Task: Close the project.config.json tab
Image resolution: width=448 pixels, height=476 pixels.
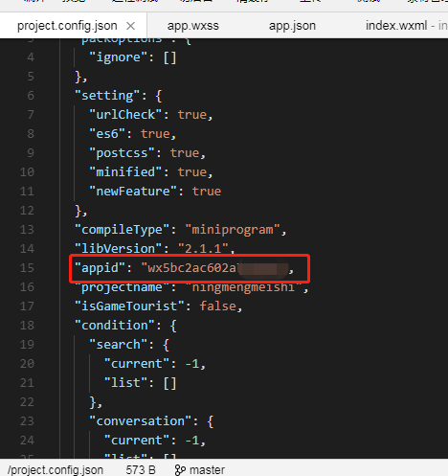Action: pyautogui.click(x=130, y=26)
